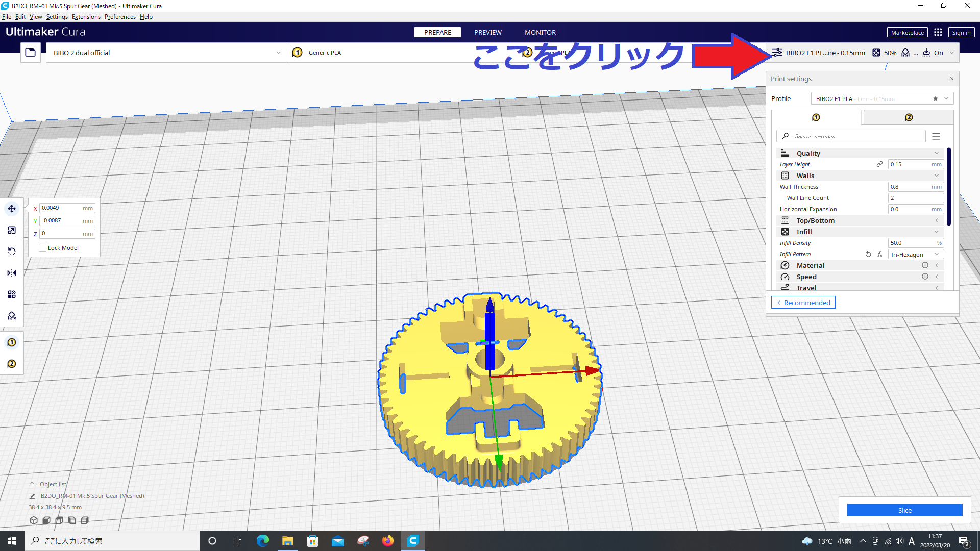
Task: Open the File menu
Action: (x=7, y=17)
